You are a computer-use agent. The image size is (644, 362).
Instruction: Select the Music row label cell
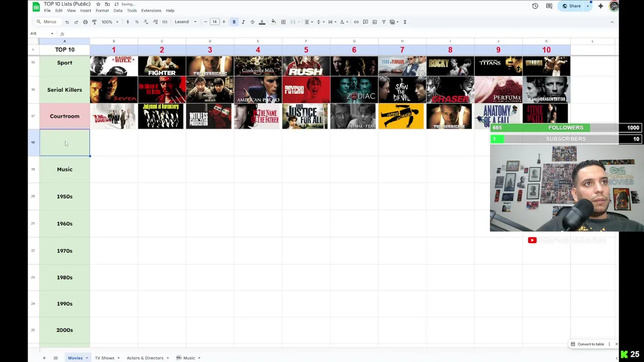coord(64,169)
